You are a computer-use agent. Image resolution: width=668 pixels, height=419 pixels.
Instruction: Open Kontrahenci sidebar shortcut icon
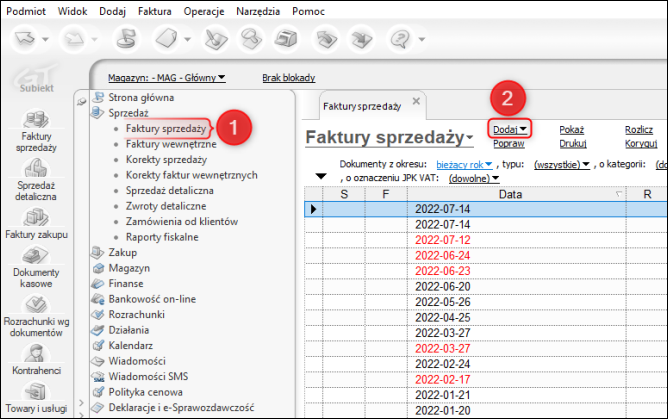pos(36,353)
